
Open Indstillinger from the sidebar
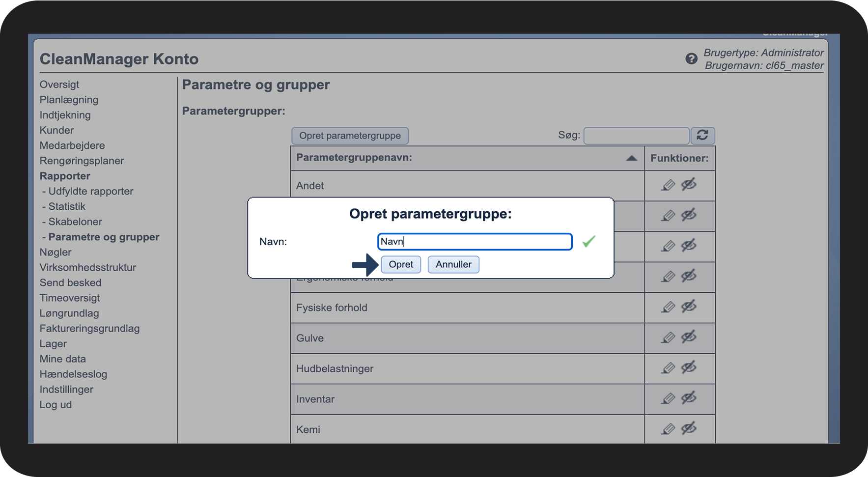pos(66,390)
